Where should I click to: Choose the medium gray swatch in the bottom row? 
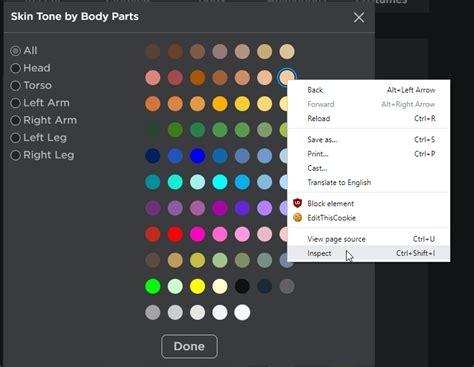(x=153, y=312)
